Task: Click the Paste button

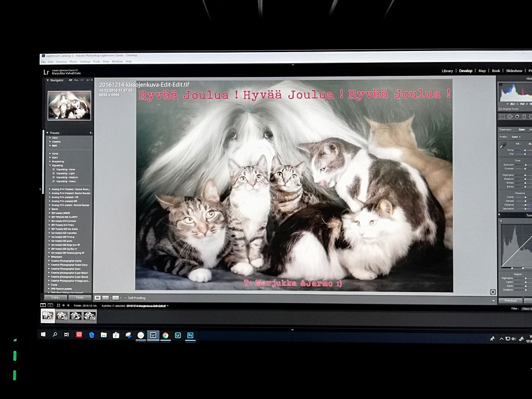Action: 80,297
